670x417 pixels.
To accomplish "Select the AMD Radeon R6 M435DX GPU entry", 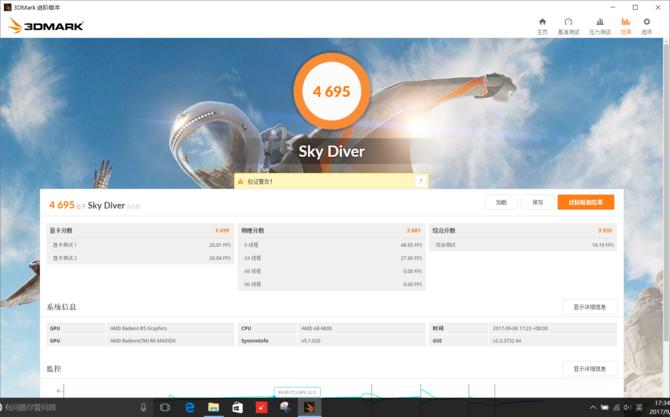I will 143,341.
